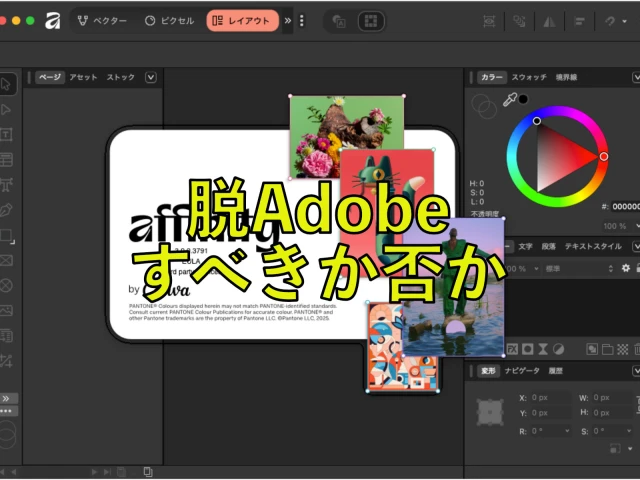
Task: Click the Affinity logo icon in title bar
Action: 53,20
